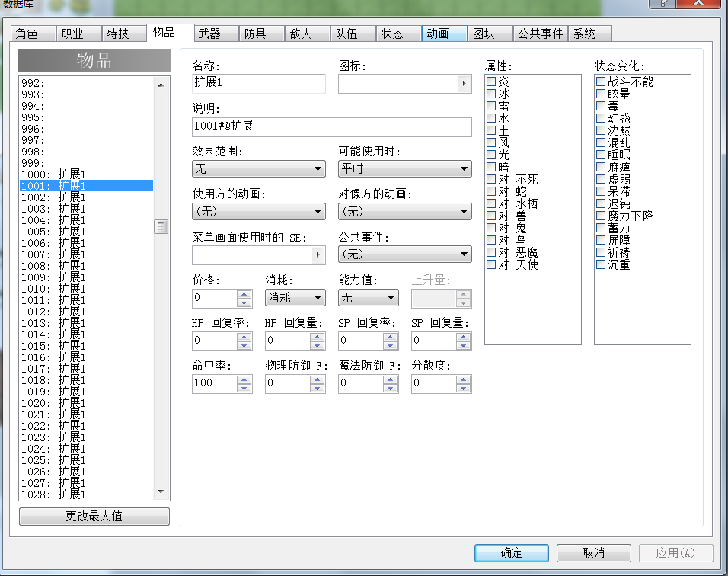Open the 系统 tab
This screenshot has height=576, width=728.
[589, 34]
